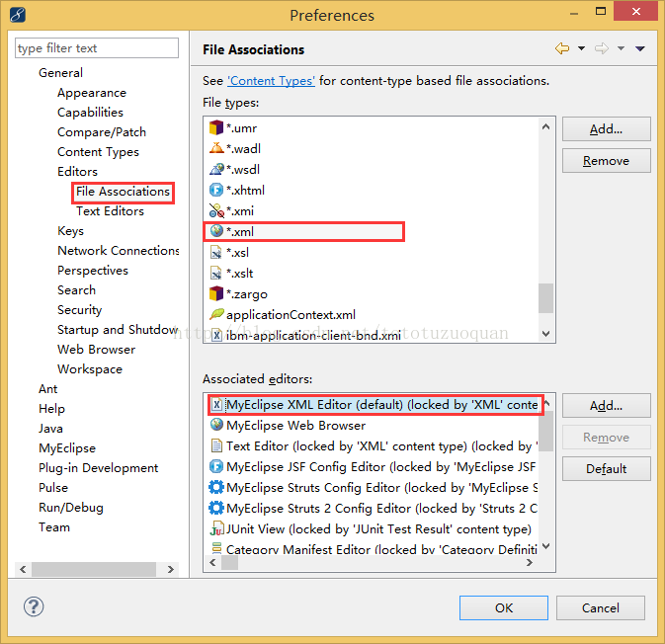
Task: Click Remove beside the File types list
Action: (x=607, y=161)
